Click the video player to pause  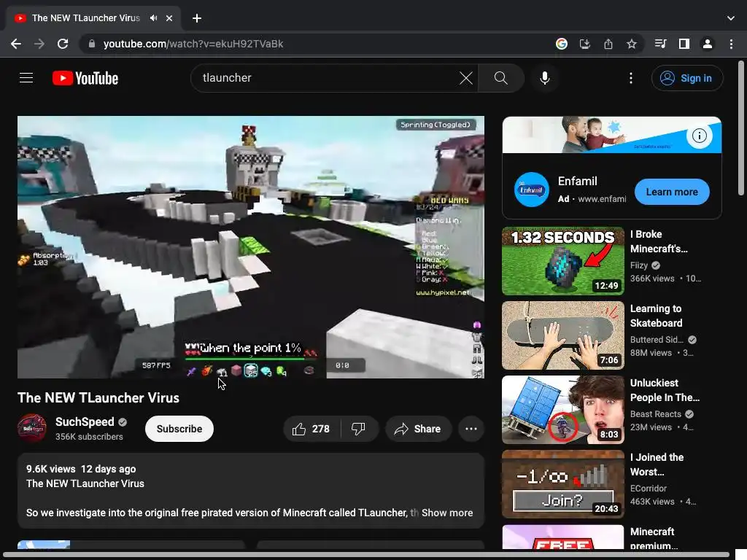coord(251,247)
